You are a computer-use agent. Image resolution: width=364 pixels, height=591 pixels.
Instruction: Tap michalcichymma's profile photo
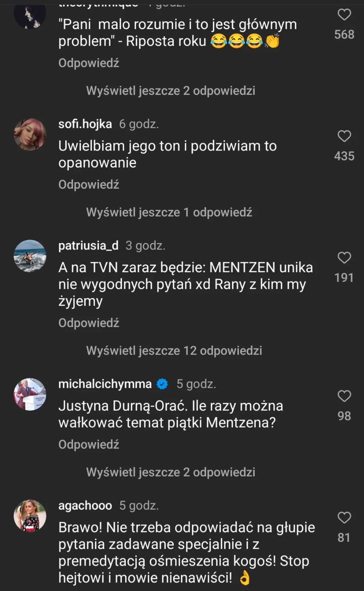click(30, 394)
